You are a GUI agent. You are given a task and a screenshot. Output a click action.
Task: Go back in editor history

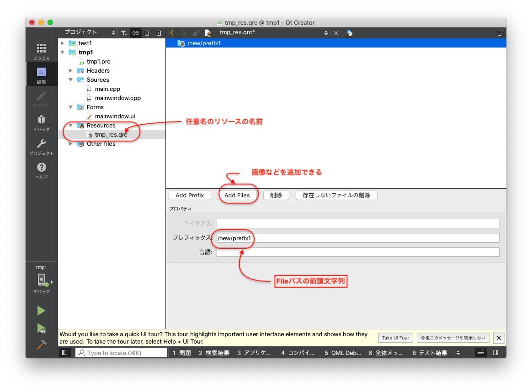[x=172, y=33]
